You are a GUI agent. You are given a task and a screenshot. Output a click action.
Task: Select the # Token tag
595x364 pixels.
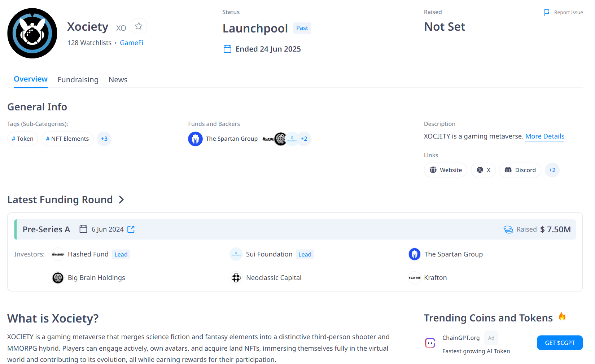click(23, 139)
